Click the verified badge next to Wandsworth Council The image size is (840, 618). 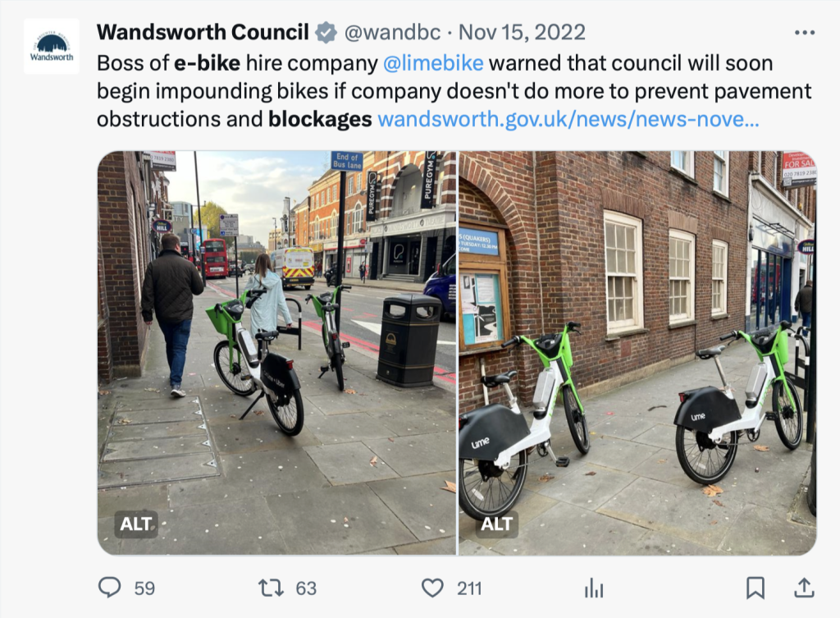[326, 33]
